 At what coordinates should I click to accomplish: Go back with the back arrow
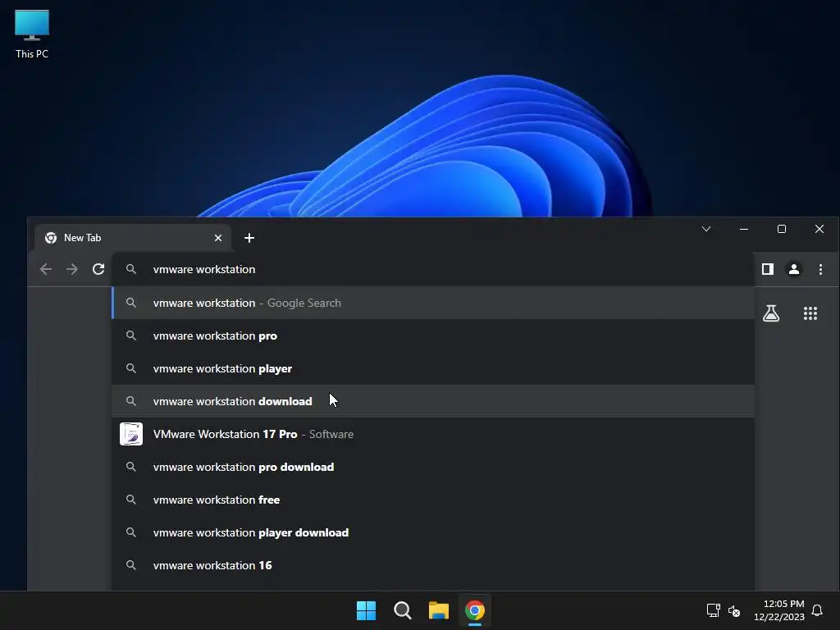(46, 269)
